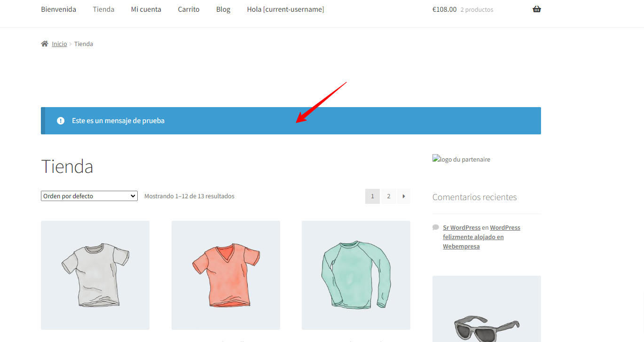
Task: Open the Bienvenida menu item
Action: point(58,9)
